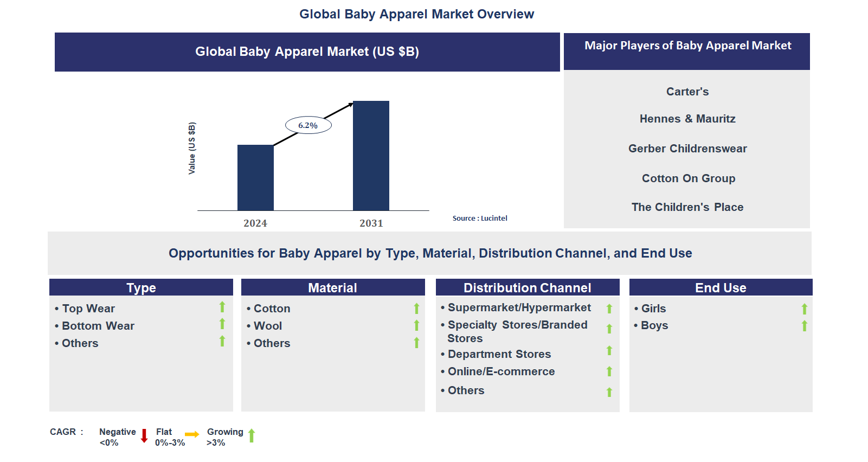Click the red Negative CAGR arrow in legend
Viewport: 868px width, 462px height.
[x=144, y=436]
